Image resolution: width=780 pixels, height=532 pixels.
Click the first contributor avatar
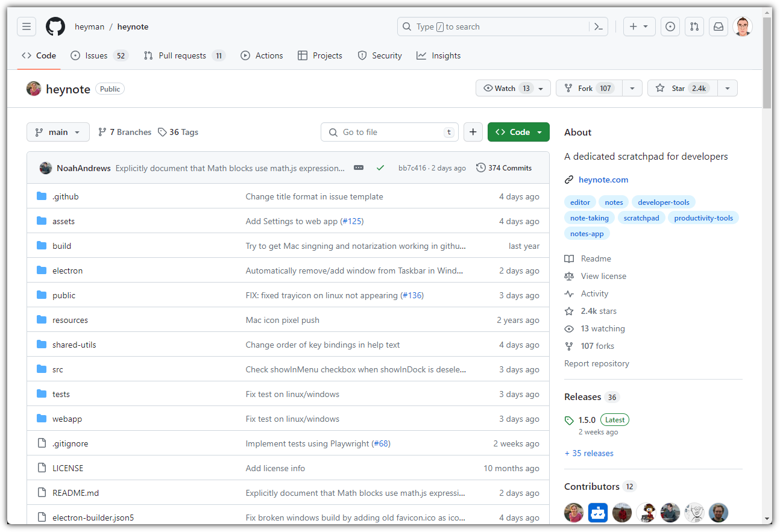click(x=574, y=513)
